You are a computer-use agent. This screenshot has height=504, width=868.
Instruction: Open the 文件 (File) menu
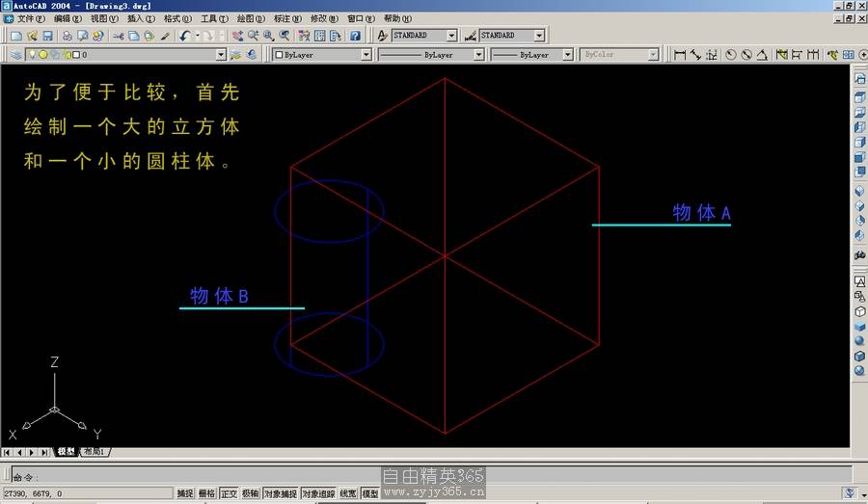(30, 18)
